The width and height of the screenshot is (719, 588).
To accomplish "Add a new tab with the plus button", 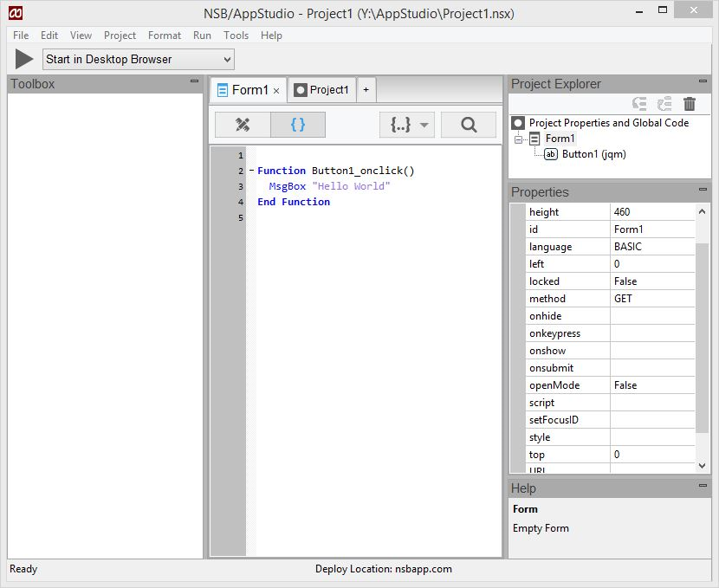I will coord(366,90).
